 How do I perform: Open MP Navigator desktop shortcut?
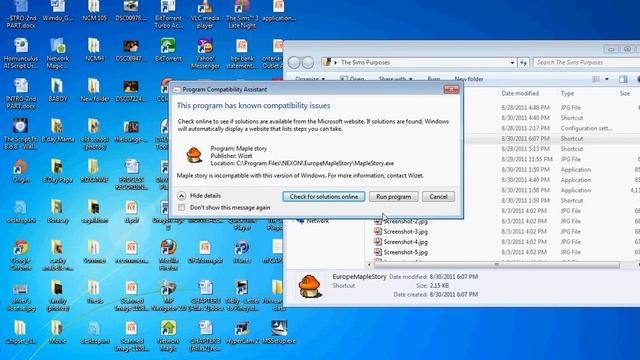tap(168, 296)
